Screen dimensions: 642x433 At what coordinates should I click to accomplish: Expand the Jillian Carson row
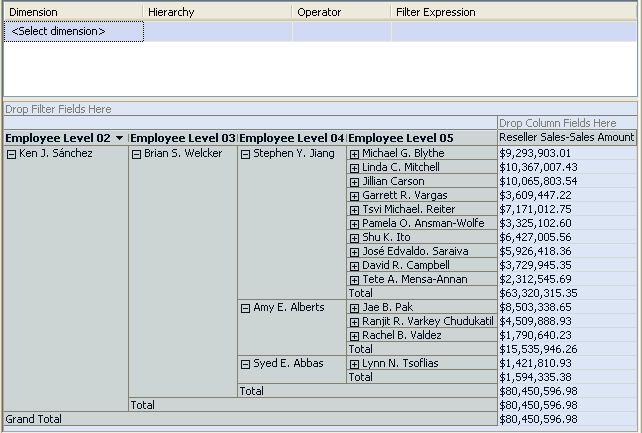click(x=355, y=182)
